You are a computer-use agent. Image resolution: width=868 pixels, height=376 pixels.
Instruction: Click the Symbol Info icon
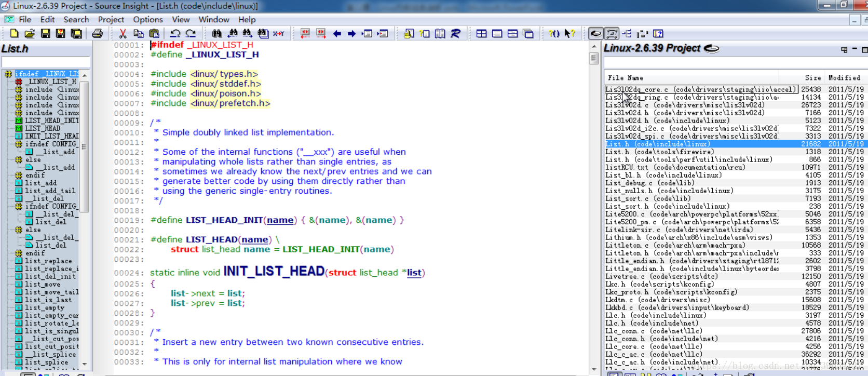pyautogui.click(x=424, y=34)
